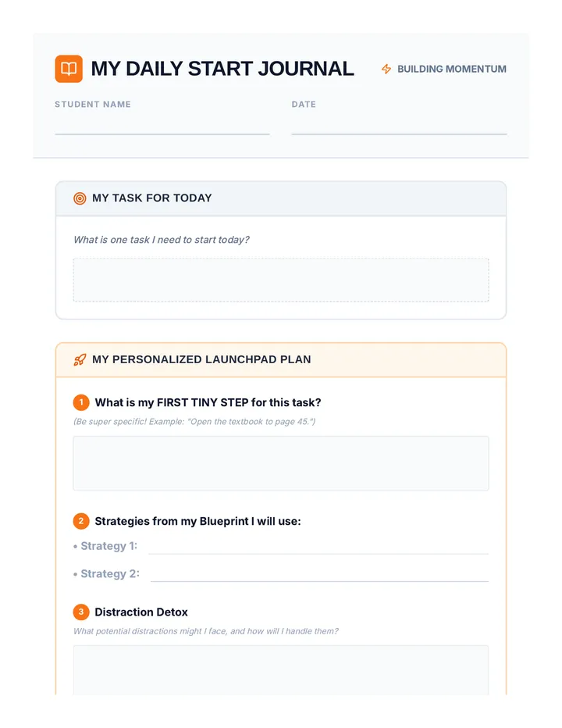The width and height of the screenshot is (562, 728).
Task: Click the orange number 2 step badge
Action: click(x=81, y=521)
